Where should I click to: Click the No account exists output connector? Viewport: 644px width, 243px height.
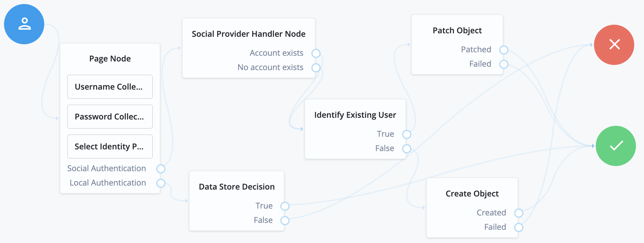316,68
